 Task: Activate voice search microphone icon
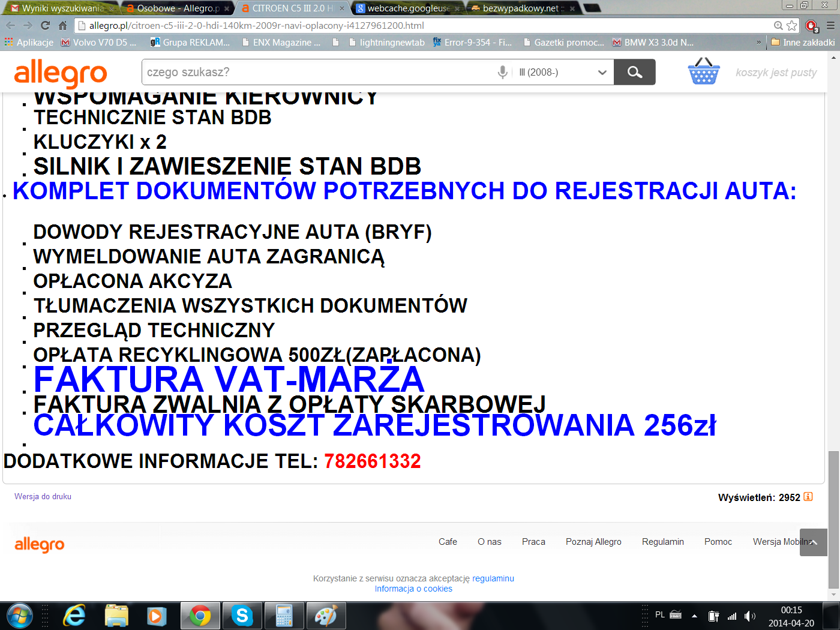(503, 72)
